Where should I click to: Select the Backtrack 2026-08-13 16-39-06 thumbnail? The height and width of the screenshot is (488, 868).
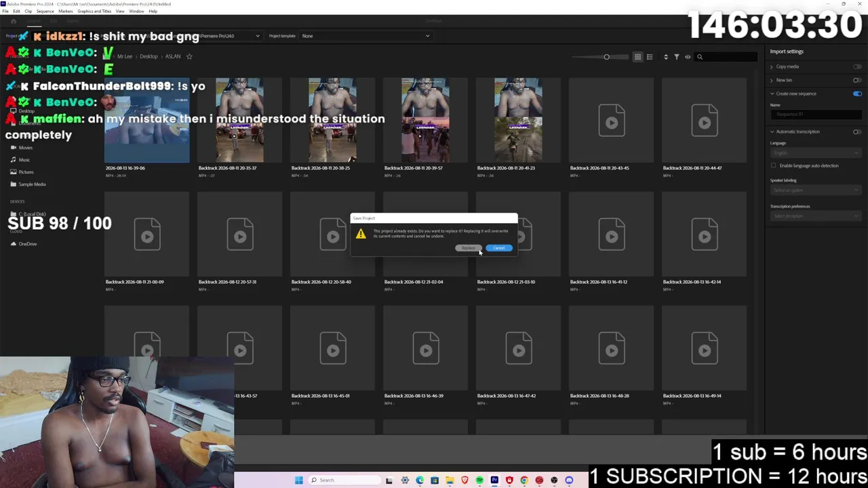(x=147, y=121)
